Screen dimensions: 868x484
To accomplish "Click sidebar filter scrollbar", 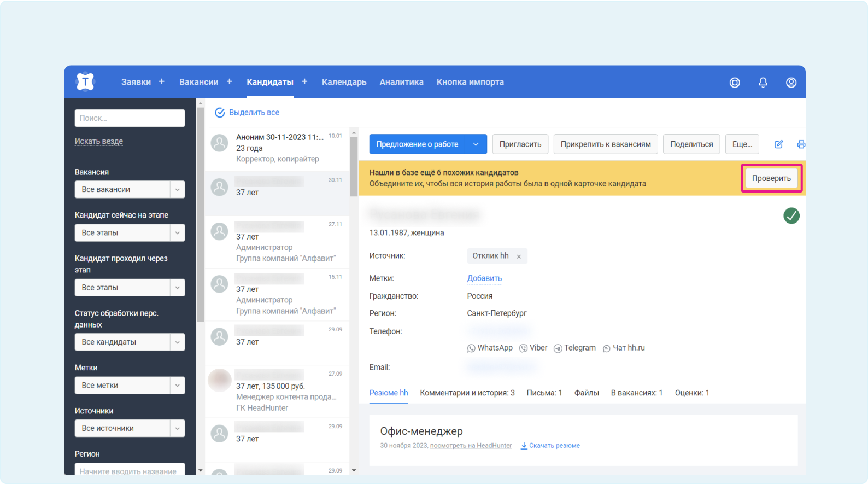I will pos(200,213).
